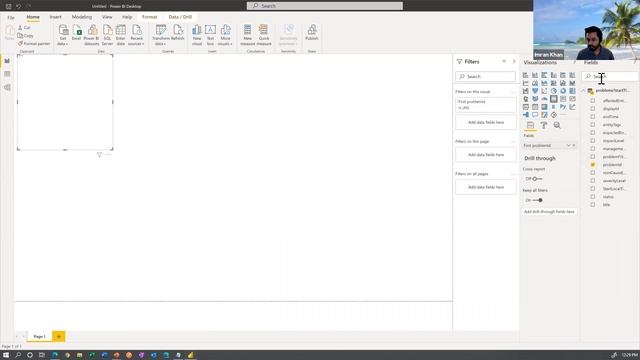Viewport: 640px width, 360px height.
Task: Select the Python visual icon
Action: (563, 107)
